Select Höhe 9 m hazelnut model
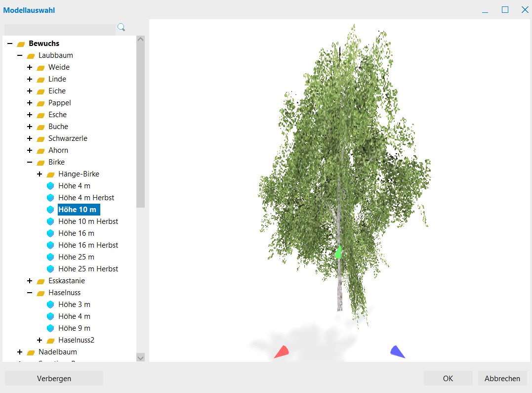Screen dimensions: 532x393 coord(74,328)
